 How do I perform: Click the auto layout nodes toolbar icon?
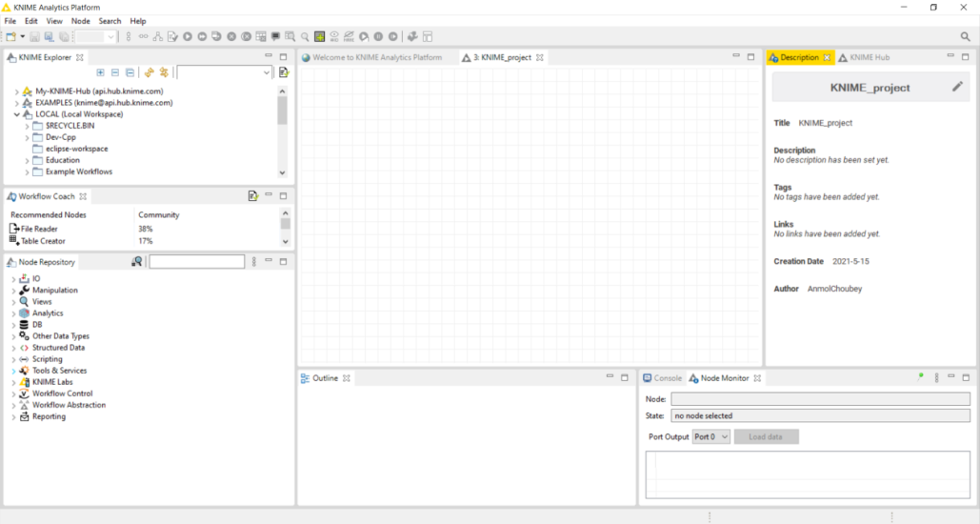[x=157, y=37]
